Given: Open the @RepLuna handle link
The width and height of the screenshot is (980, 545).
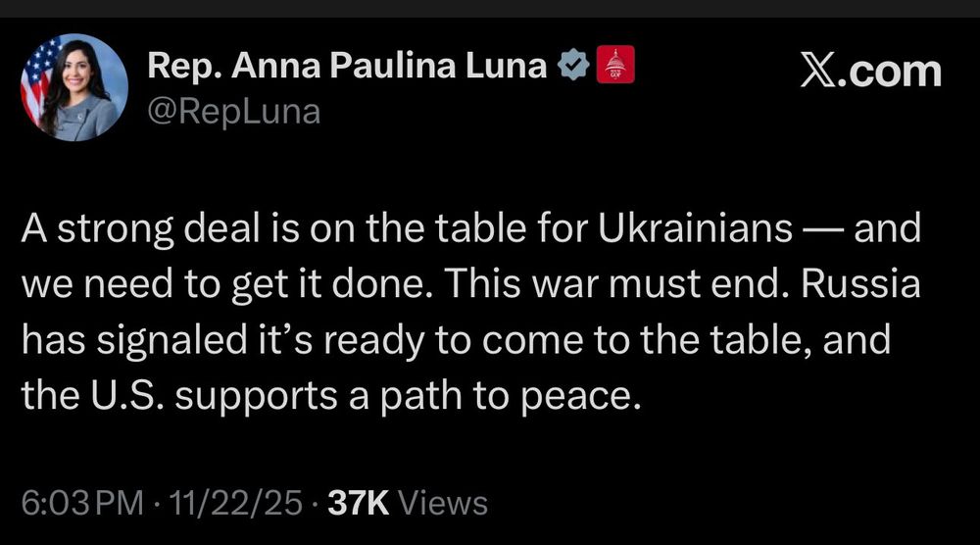Looking at the screenshot, I should pyautogui.click(x=234, y=113).
